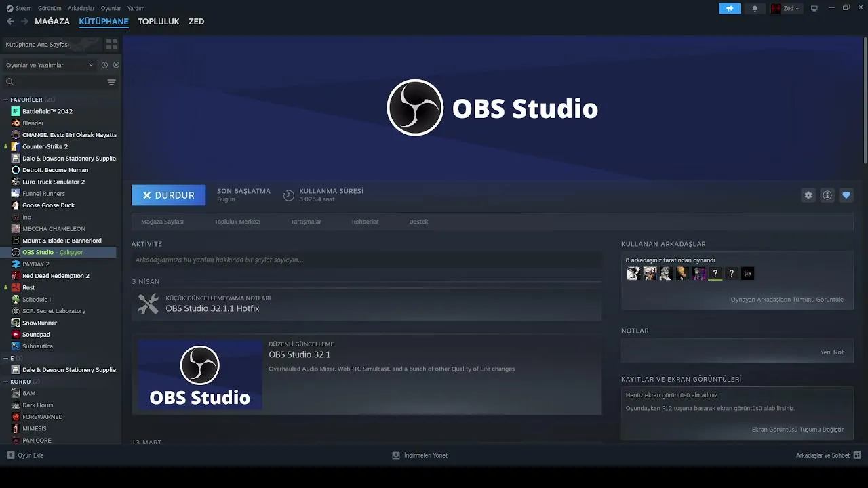
Task: Go forward with the right arrow
Action: click(x=24, y=22)
